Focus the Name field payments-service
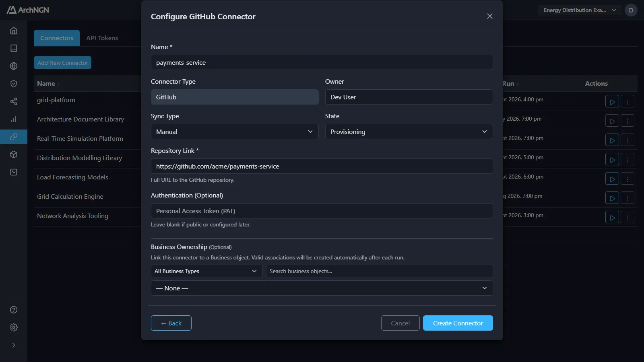644x362 pixels. tap(322, 62)
